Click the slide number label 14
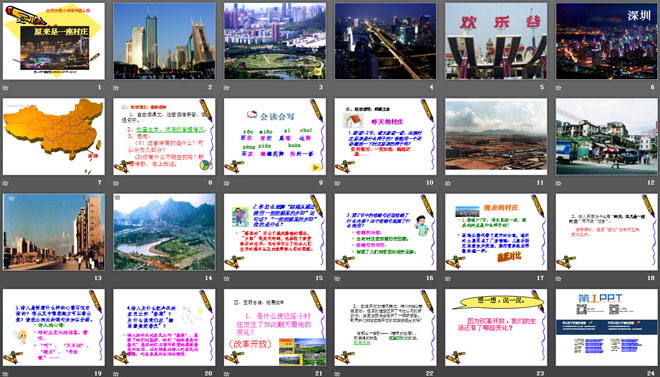The height and width of the screenshot is (377, 660). [209, 278]
